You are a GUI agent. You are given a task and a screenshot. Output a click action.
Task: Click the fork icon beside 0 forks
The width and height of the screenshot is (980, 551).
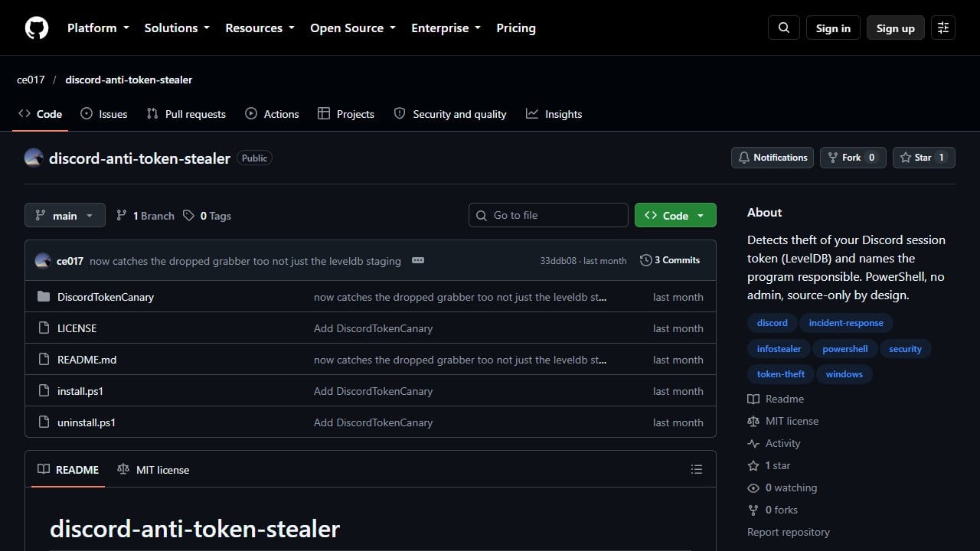(753, 510)
